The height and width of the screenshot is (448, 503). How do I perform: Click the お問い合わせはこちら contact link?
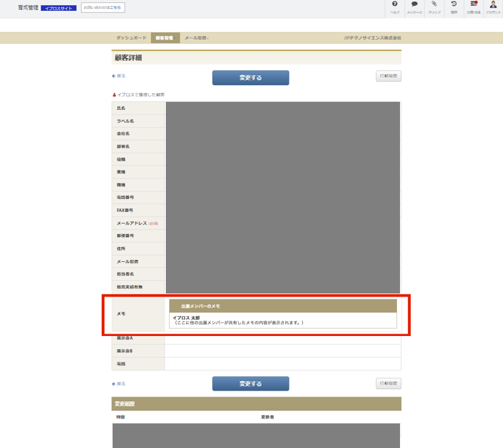click(102, 8)
